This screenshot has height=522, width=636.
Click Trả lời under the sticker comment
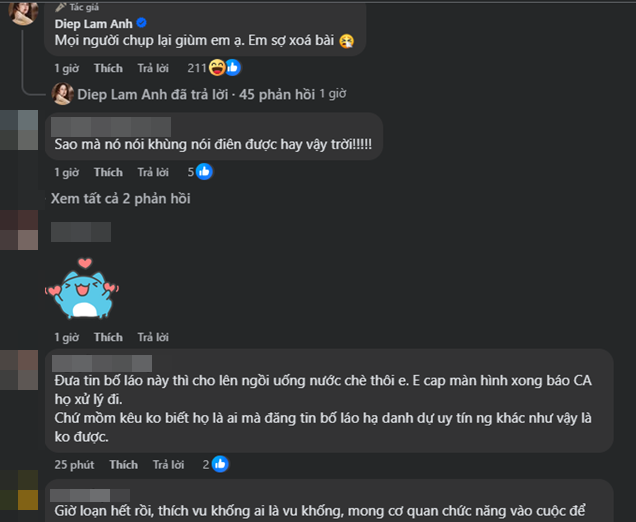click(x=153, y=337)
